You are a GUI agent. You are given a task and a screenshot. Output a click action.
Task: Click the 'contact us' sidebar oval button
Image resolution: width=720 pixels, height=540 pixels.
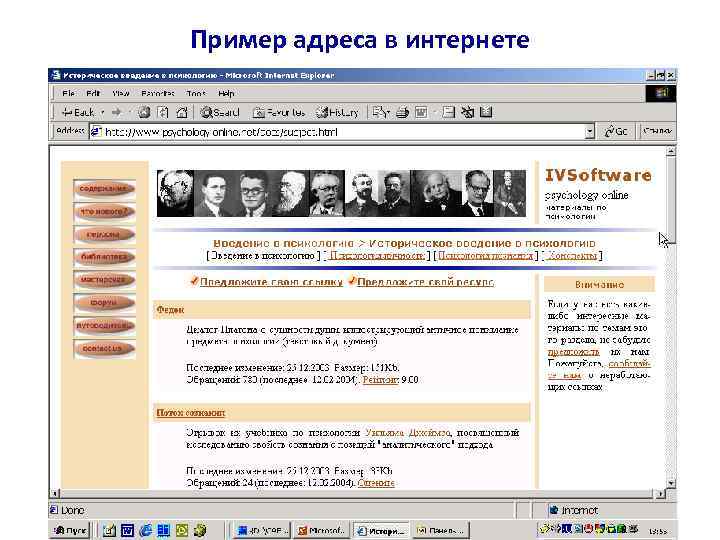104,349
